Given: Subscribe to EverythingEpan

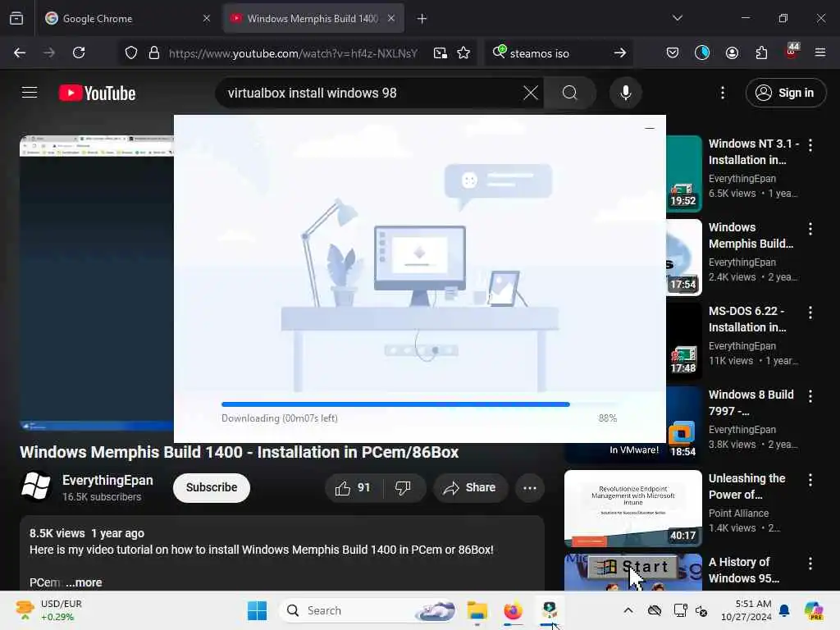Looking at the screenshot, I should click(x=212, y=487).
